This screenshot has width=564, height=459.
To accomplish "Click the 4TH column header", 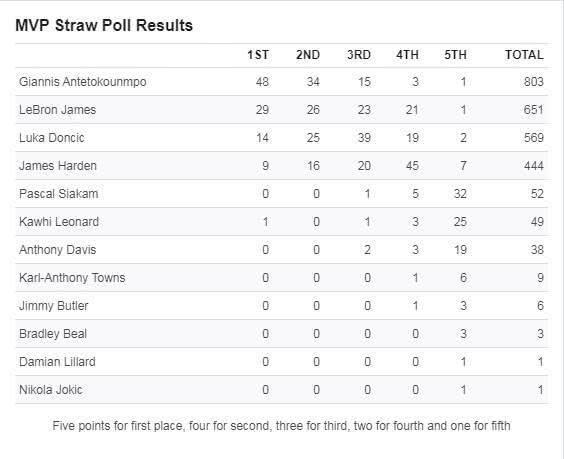I will (x=407, y=55).
